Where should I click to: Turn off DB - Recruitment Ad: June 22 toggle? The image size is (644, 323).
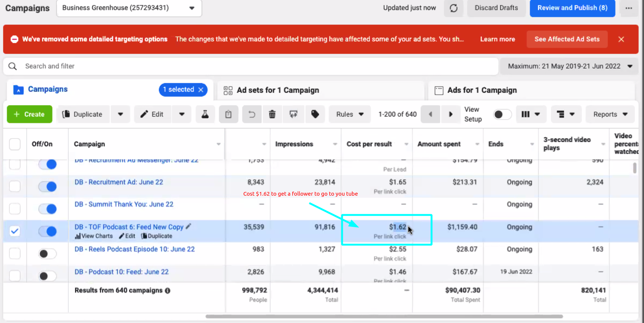(x=48, y=186)
